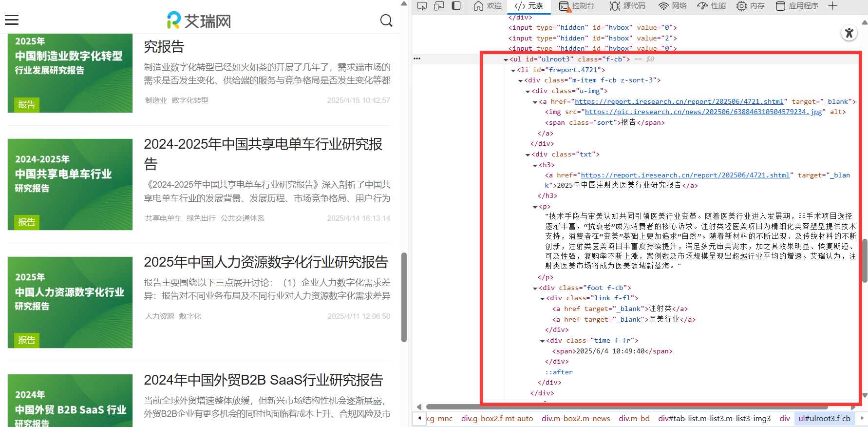The height and width of the screenshot is (427, 868).
Task: Click the search magnifier icon
Action: click(x=386, y=20)
